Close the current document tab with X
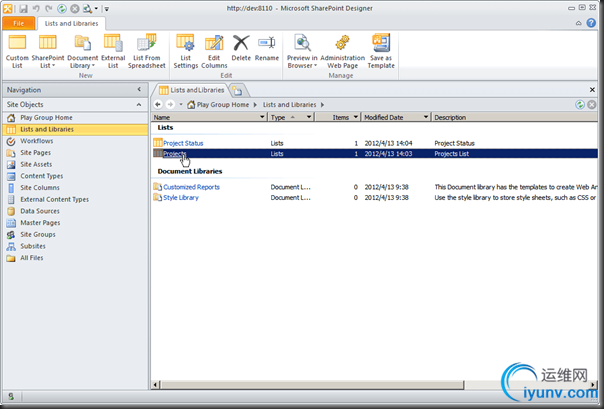This screenshot has height=409, width=604. pyautogui.click(x=592, y=90)
